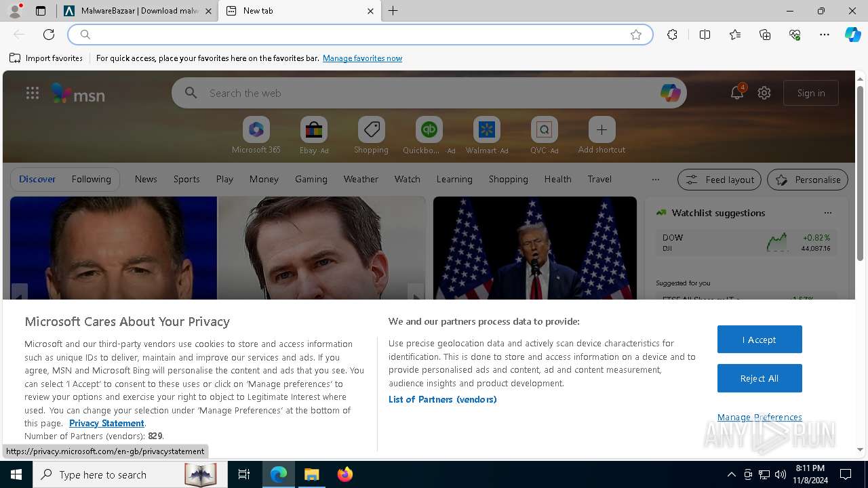Image resolution: width=868 pixels, height=488 pixels.
Task: Open the Favorites list icon
Action: [735, 35]
